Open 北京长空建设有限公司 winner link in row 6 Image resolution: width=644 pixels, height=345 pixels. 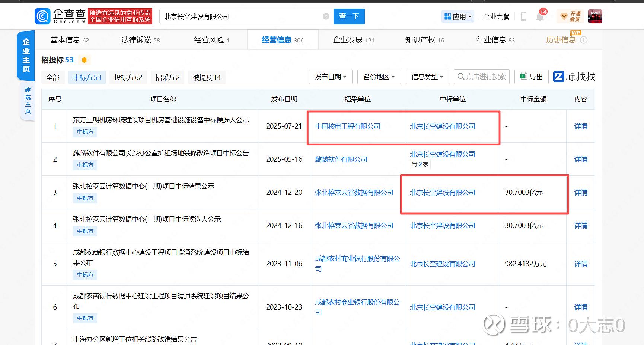click(x=443, y=307)
